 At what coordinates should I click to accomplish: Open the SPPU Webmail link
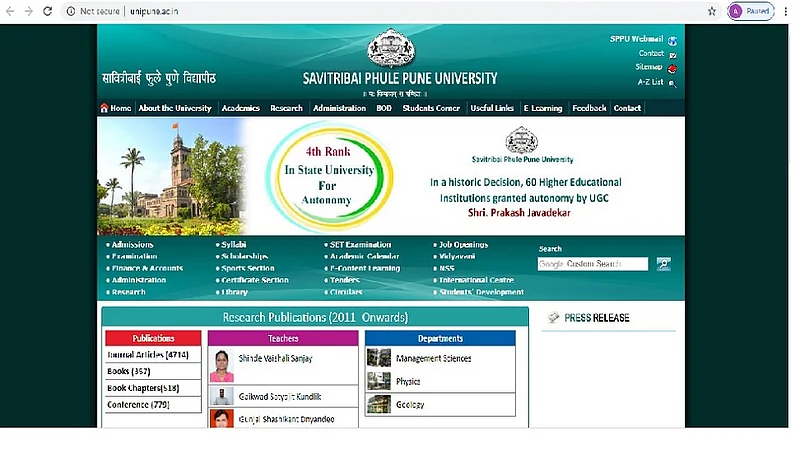click(636, 39)
